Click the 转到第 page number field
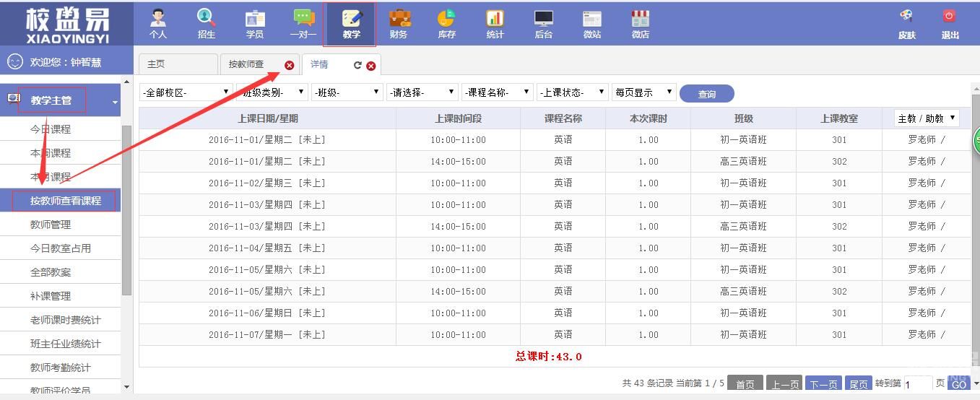Viewport: 980px width, 400px height. click(918, 385)
